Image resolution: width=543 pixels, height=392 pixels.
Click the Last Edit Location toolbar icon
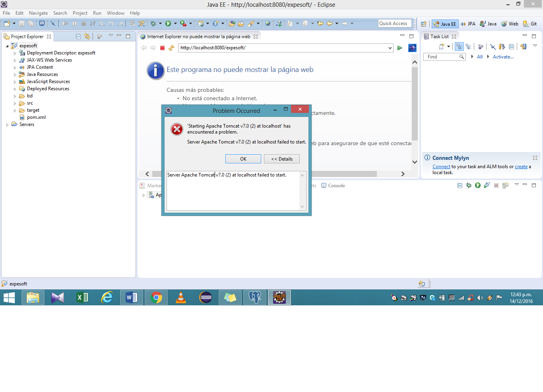(320, 23)
